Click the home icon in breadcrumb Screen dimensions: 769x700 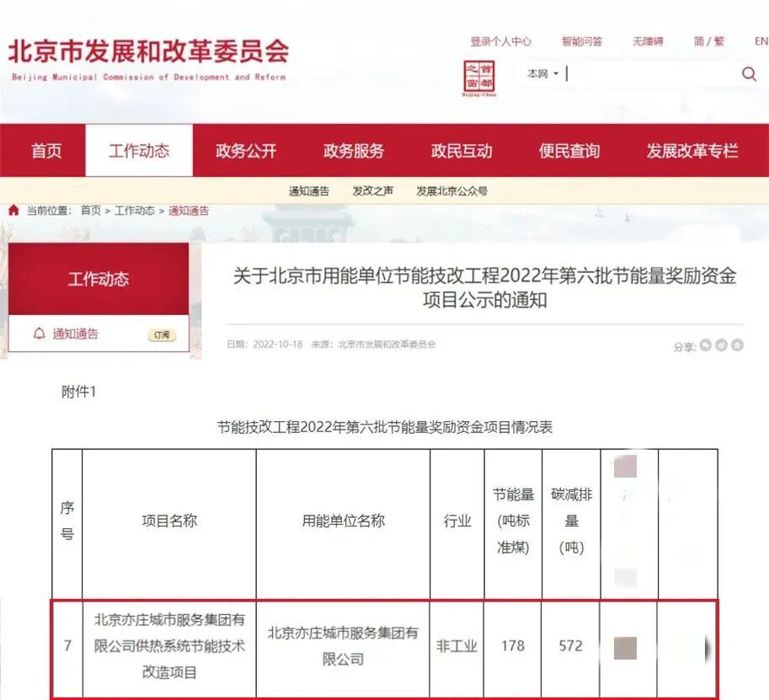[x=13, y=211]
